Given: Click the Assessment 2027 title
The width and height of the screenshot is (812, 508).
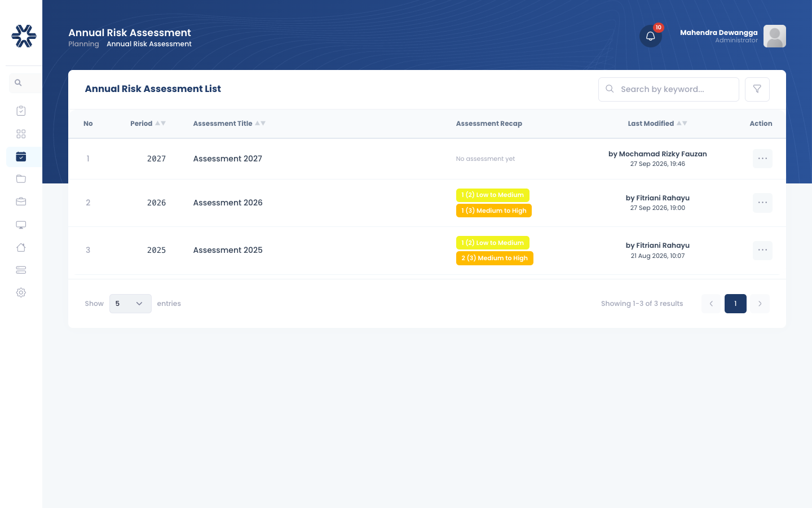Looking at the screenshot, I should pos(228,159).
